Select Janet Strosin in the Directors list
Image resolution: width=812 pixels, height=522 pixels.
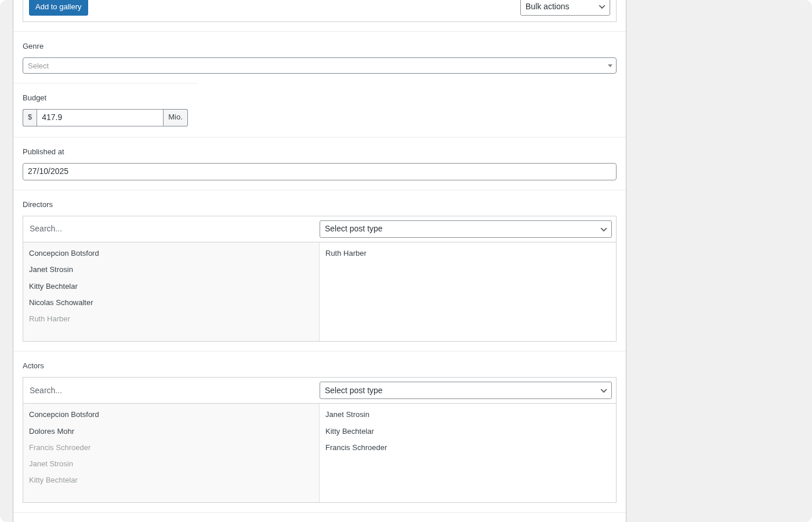[51, 269]
